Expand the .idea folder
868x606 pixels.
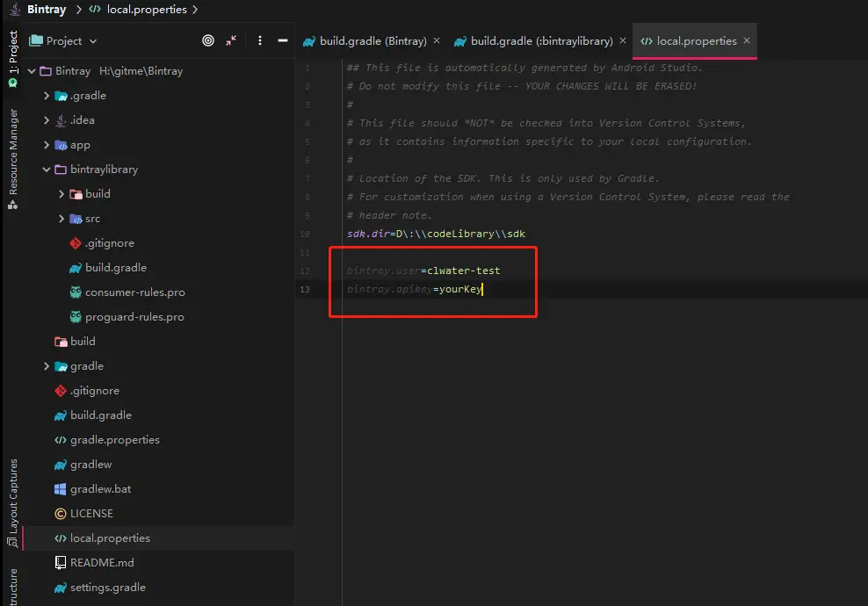tap(47, 120)
